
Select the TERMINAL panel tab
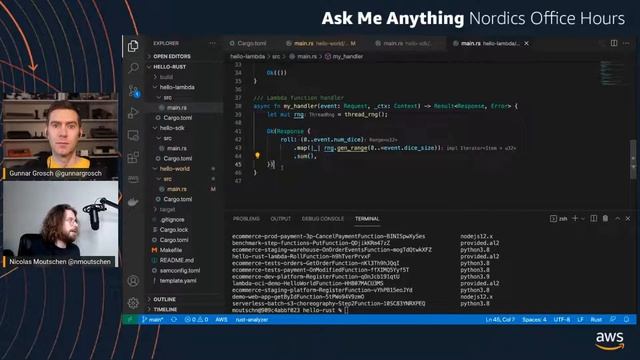point(367,219)
